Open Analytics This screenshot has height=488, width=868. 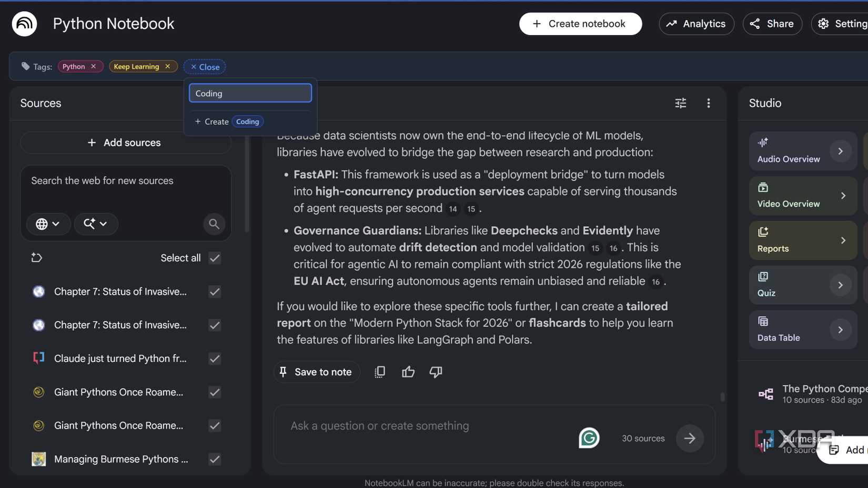click(x=696, y=24)
